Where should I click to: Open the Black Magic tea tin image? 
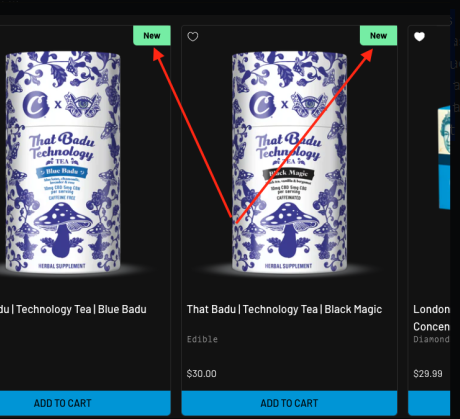pos(289,162)
